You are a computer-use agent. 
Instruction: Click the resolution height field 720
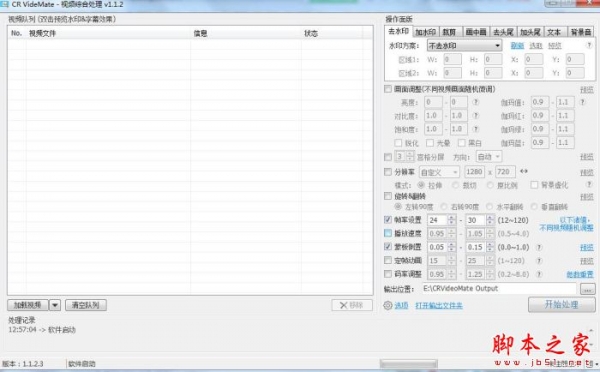[505, 172]
